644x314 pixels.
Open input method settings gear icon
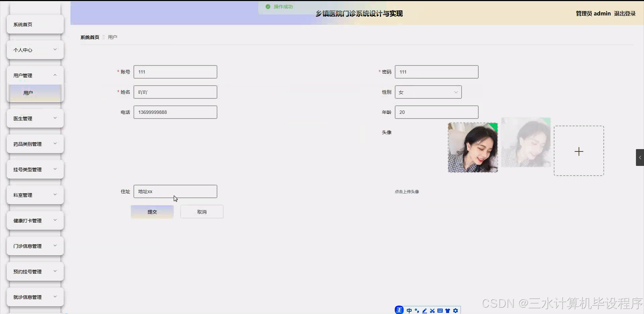click(456, 310)
